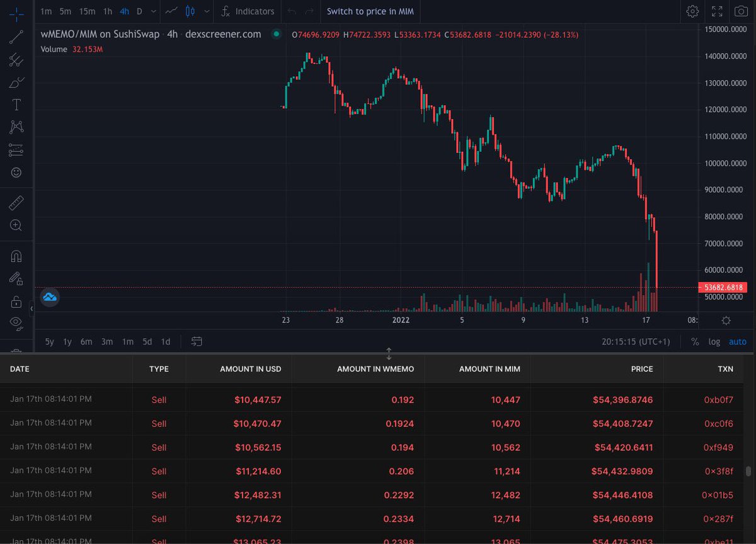Viewport: 756px width, 544px height.
Task: Set date range to 3m
Action: coord(107,342)
